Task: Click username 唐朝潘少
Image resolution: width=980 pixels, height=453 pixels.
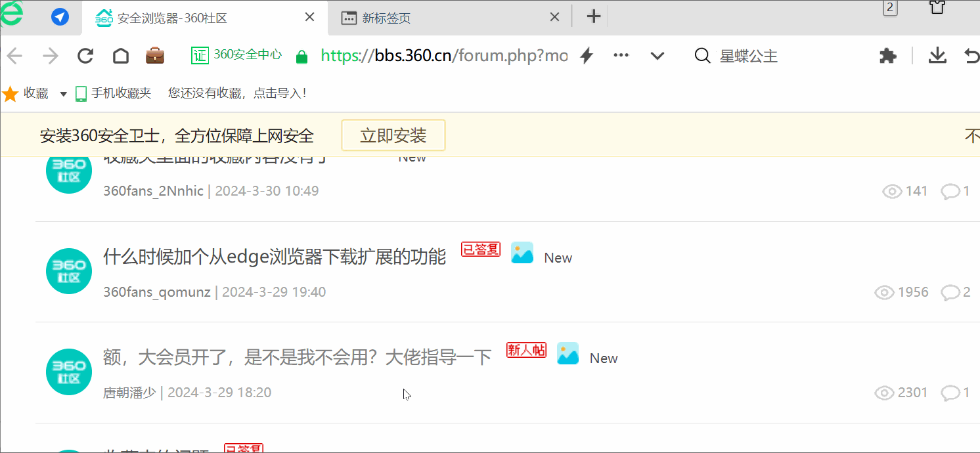Action: point(129,393)
